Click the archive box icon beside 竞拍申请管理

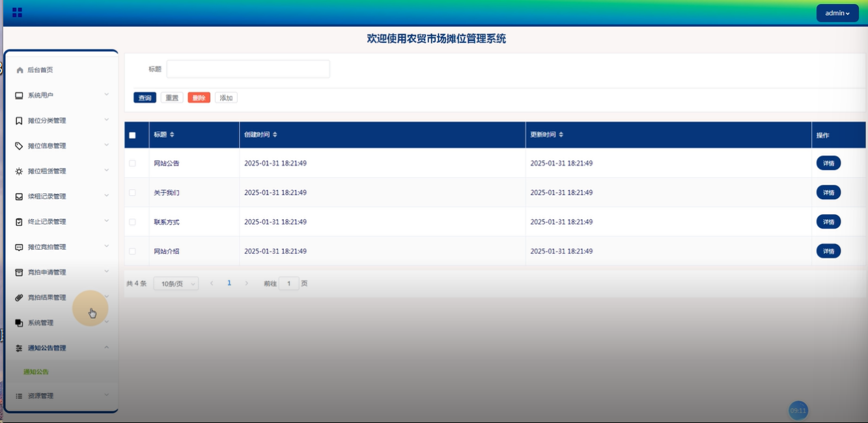[19, 273]
